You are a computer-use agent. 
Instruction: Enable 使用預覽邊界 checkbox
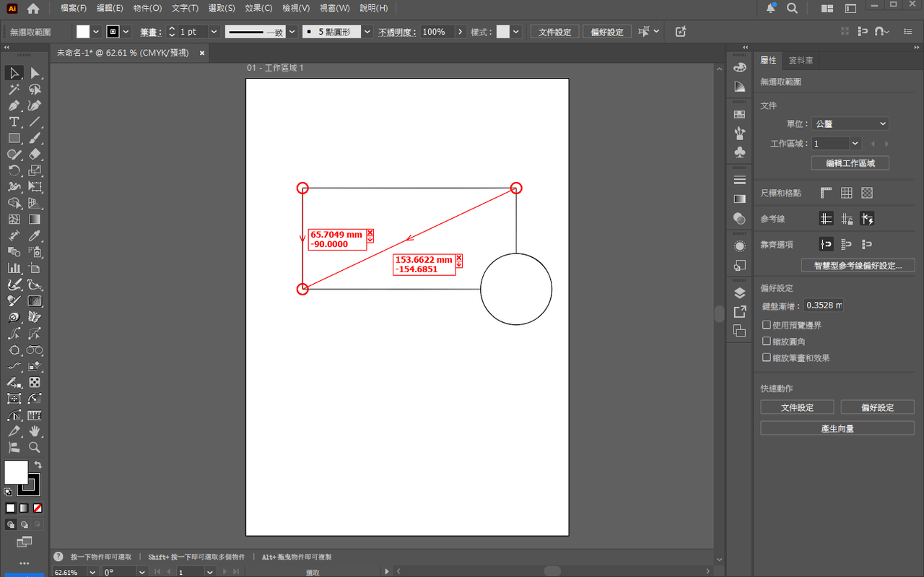click(767, 326)
